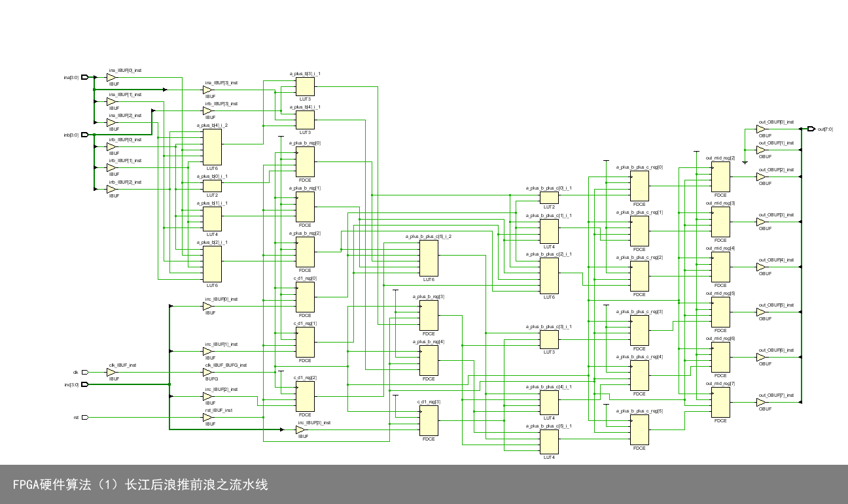Viewport: 848px width, 504px height.
Task: Select the a_plus_b_plus_c[1]_i_1 LUT4 cell
Action: coord(549,231)
